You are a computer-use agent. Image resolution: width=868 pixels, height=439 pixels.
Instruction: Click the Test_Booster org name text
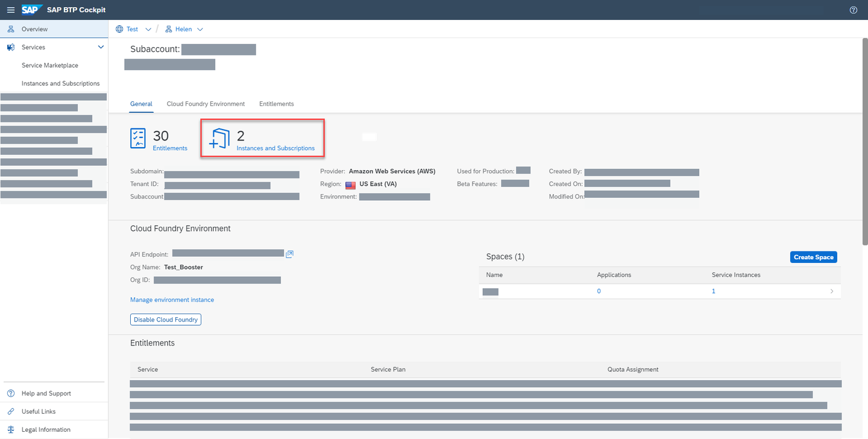click(183, 267)
